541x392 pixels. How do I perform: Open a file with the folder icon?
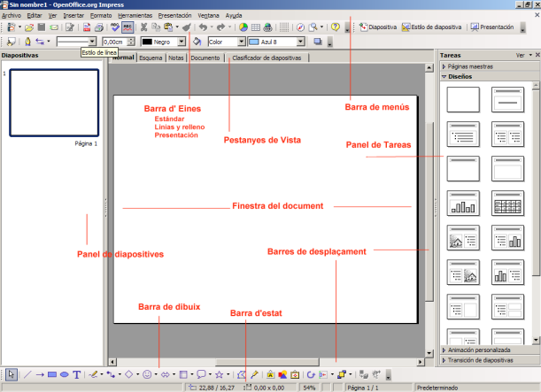(x=29, y=27)
